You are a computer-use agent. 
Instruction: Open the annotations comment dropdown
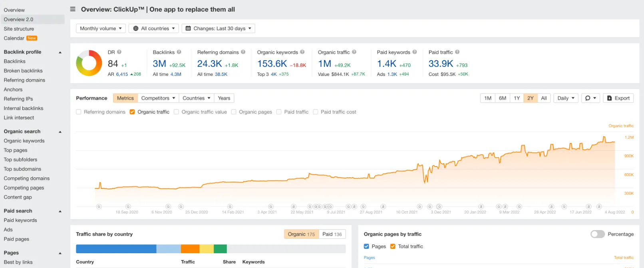pyautogui.click(x=590, y=98)
